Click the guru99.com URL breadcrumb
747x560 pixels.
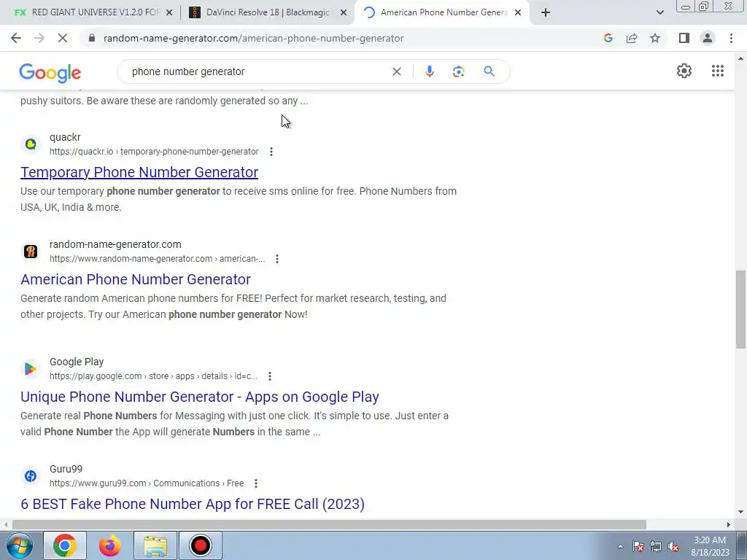tap(147, 483)
